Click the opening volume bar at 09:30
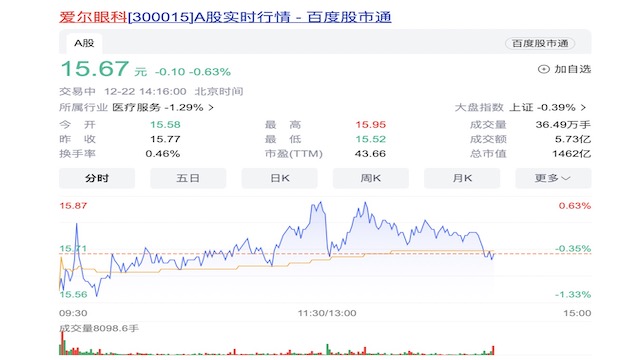The height and width of the screenshot is (360, 640). [x=62, y=343]
